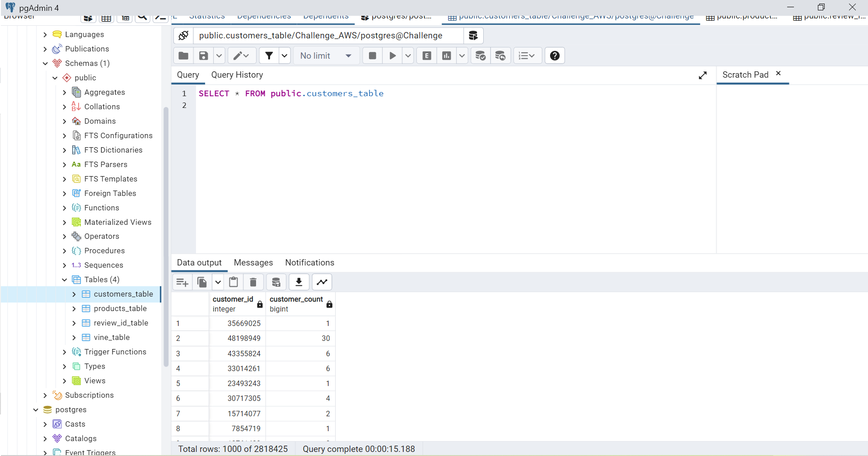Screen dimensions: 868x456
Task: Stop the running query
Action: point(372,56)
